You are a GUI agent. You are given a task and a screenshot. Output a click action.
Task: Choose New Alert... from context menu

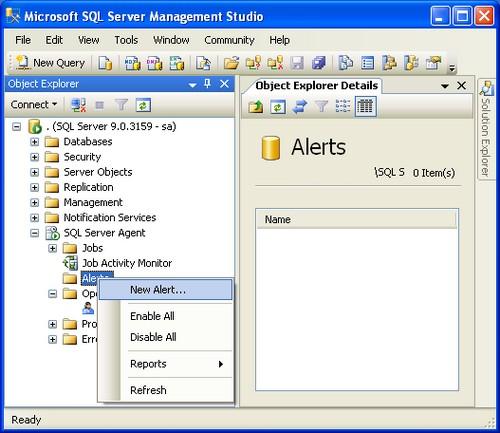(x=166, y=290)
